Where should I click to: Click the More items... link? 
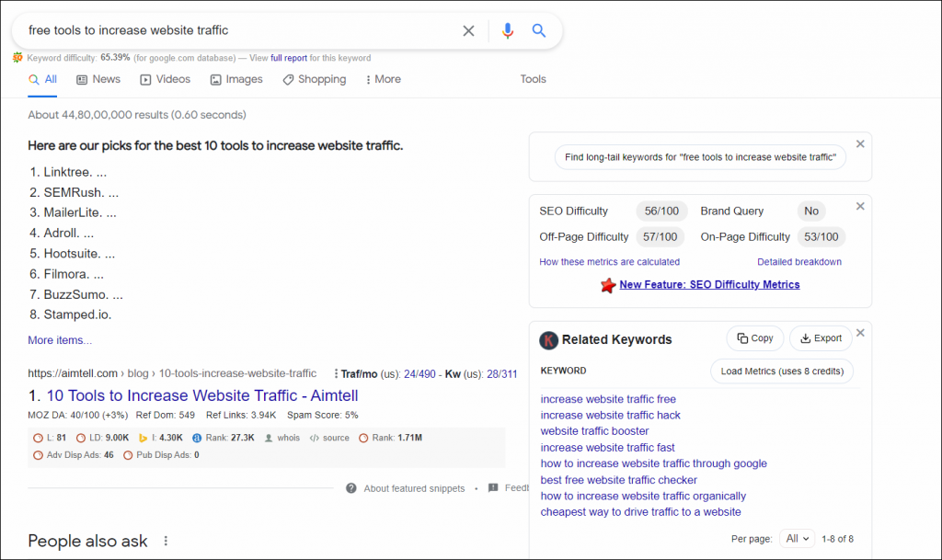(x=60, y=340)
